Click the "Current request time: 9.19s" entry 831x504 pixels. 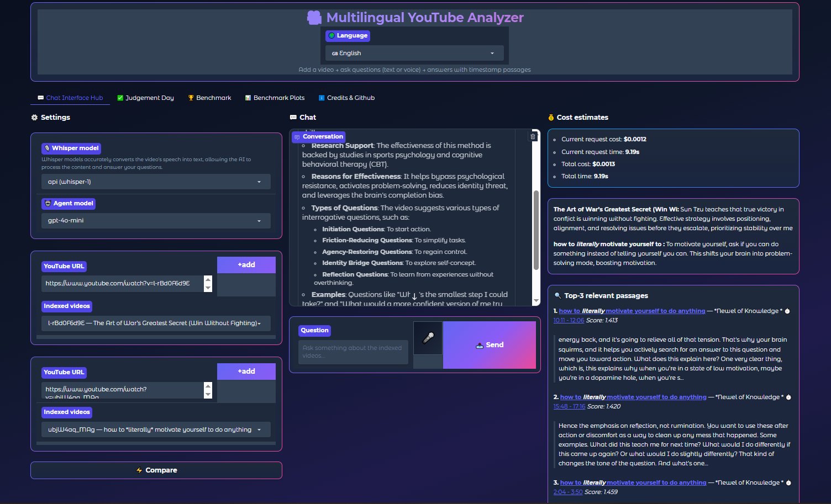pos(600,152)
